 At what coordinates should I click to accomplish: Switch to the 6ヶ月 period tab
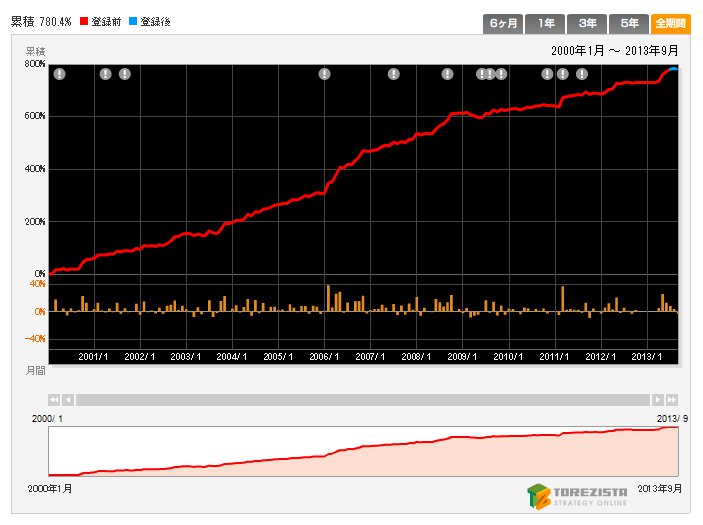[x=502, y=23]
